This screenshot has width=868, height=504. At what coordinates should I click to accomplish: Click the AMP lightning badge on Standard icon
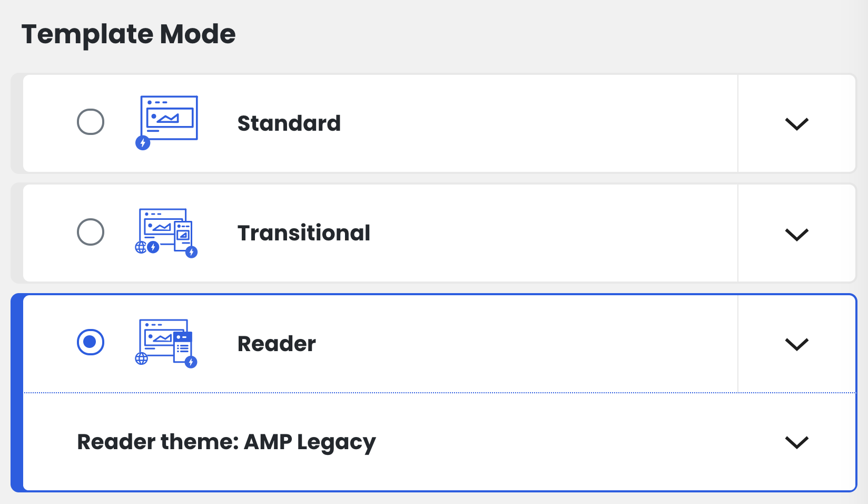tap(143, 143)
